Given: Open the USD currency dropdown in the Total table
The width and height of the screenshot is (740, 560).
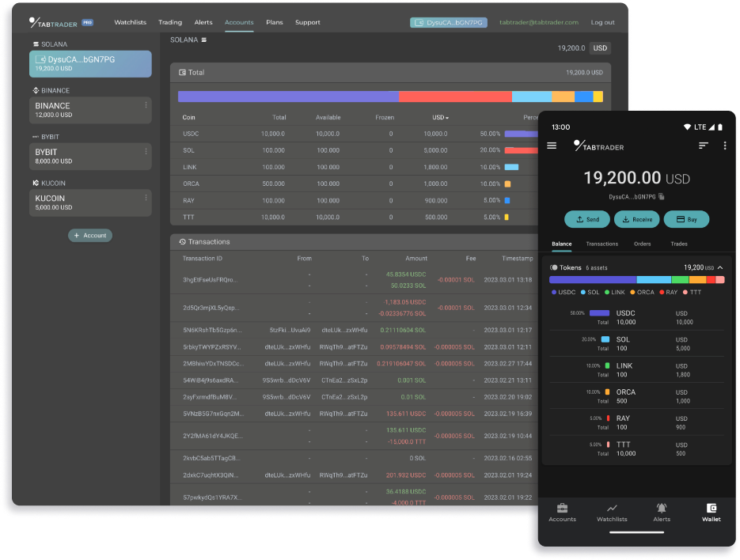Looking at the screenshot, I should click(x=440, y=117).
